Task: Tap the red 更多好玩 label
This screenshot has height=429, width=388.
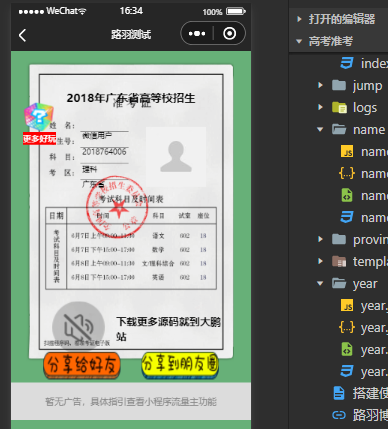Action: click(x=39, y=138)
